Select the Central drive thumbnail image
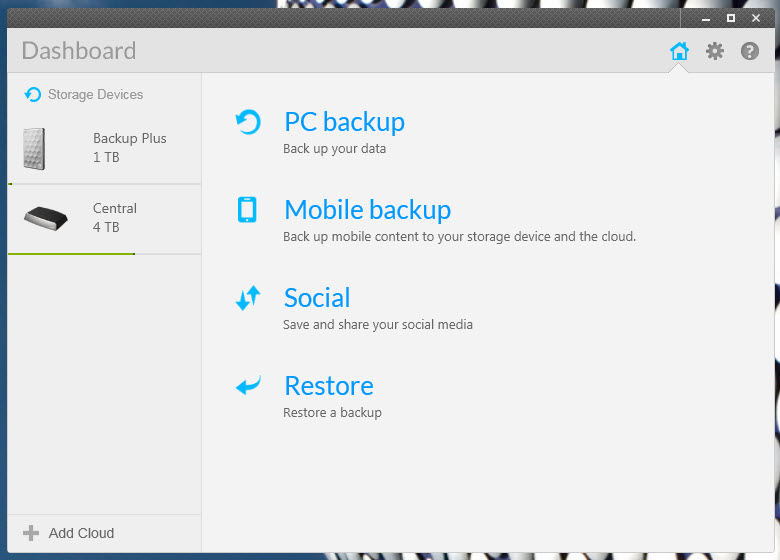780x560 pixels. tap(46, 218)
